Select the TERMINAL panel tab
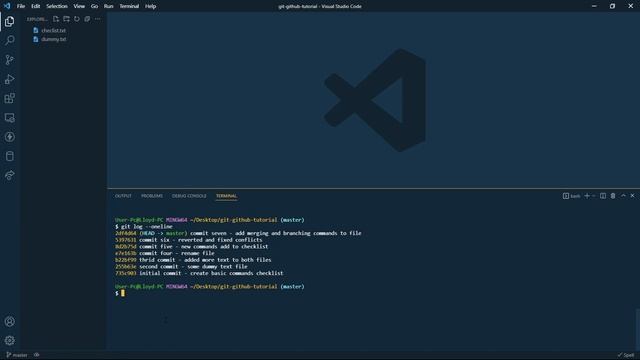The width and height of the screenshot is (640, 360). [x=226, y=196]
